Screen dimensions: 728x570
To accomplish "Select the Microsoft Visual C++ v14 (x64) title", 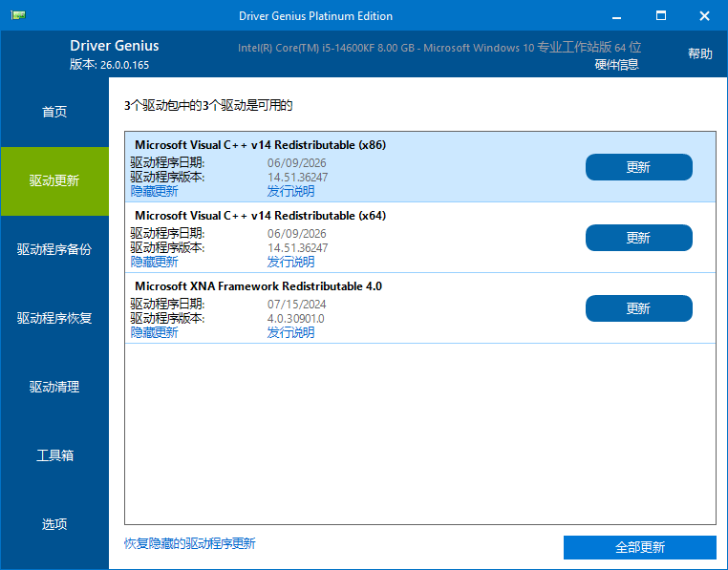I will [x=261, y=216].
